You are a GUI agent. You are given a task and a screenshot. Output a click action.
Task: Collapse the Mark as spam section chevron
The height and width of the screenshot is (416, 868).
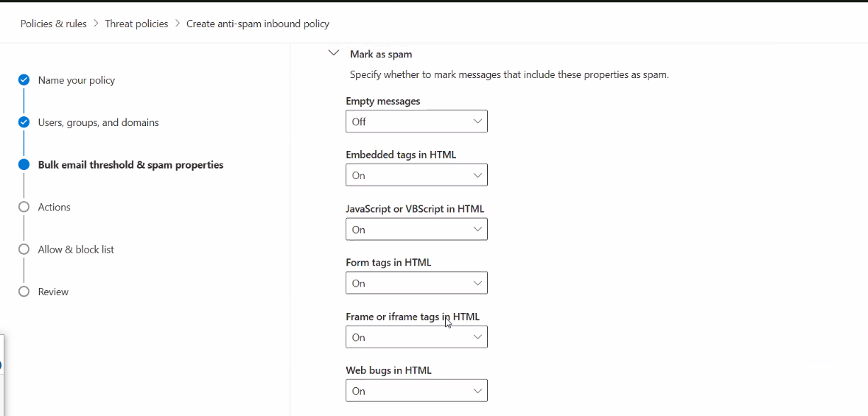pyautogui.click(x=333, y=54)
